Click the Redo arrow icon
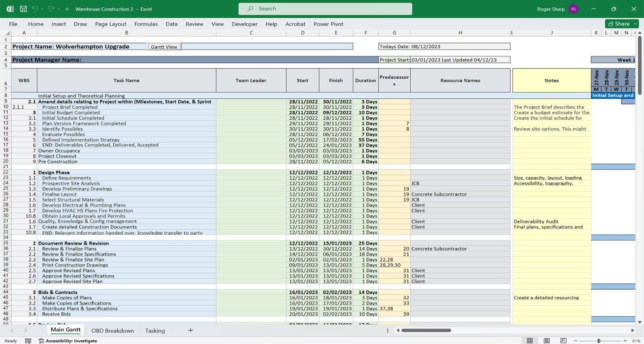The height and width of the screenshot is (344, 644). 51,9
